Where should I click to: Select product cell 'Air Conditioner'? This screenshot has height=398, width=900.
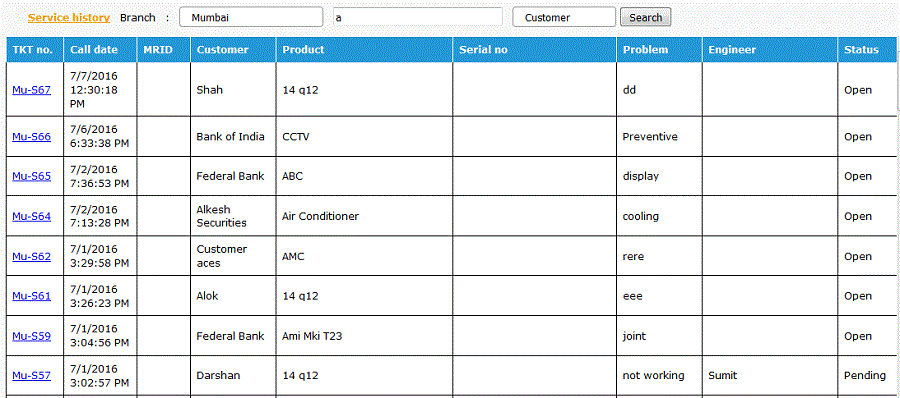[x=364, y=217]
